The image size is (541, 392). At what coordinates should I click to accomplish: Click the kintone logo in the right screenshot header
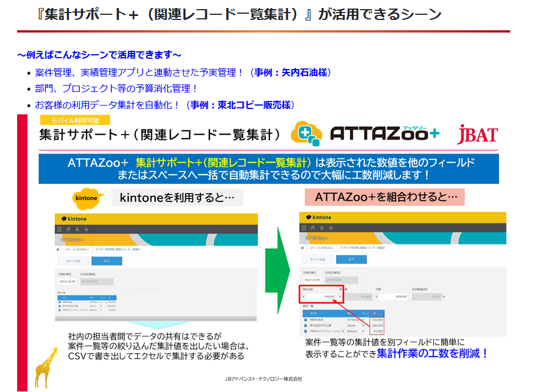tap(318, 217)
